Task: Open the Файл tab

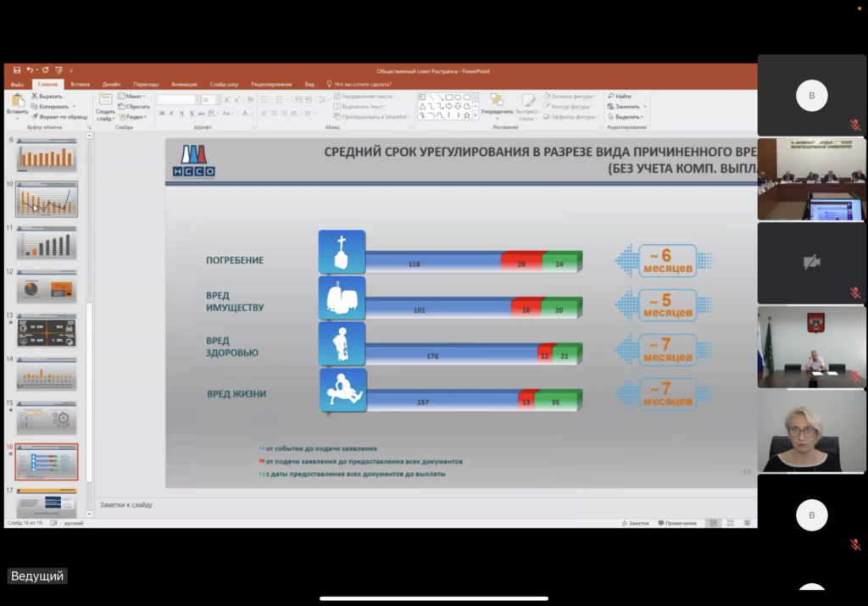Action: (17, 85)
